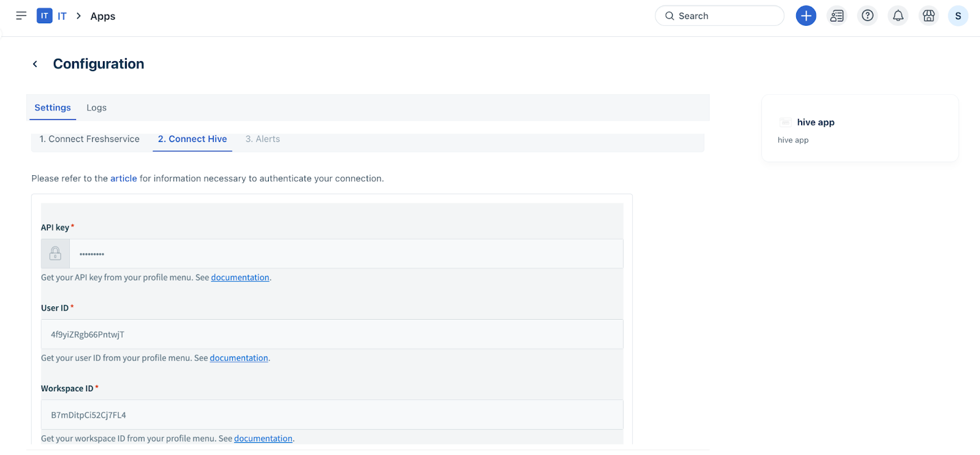The width and height of the screenshot is (980, 455).
Task: Focus the User ID input field
Action: pyautogui.click(x=332, y=334)
